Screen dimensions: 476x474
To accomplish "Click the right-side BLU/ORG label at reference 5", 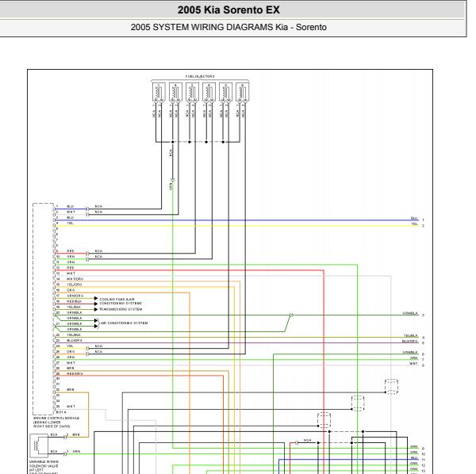I will click(x=410, y=341).
